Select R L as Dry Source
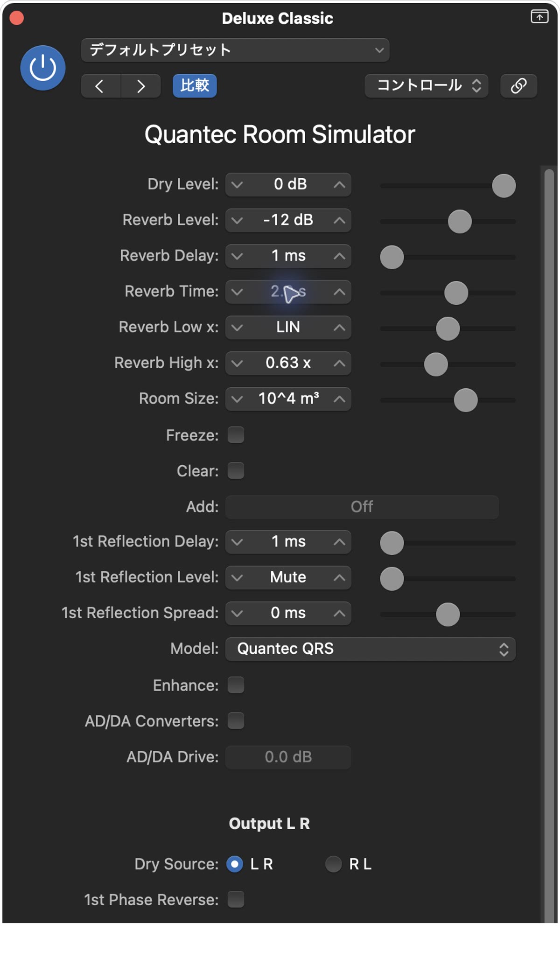This screenshot has height=979, width=560. click(x=333, y=864)
